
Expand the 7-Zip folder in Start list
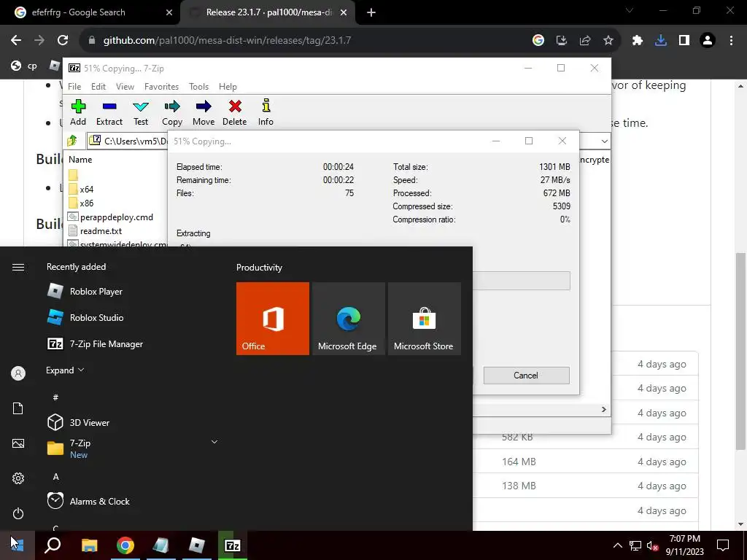tap(214, 442)
